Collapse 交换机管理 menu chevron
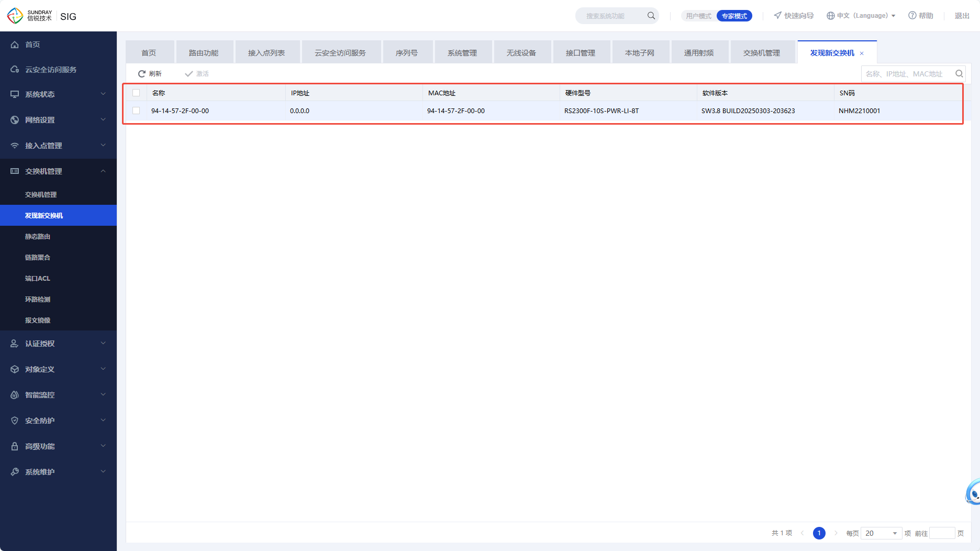 (x=103, y=171)
